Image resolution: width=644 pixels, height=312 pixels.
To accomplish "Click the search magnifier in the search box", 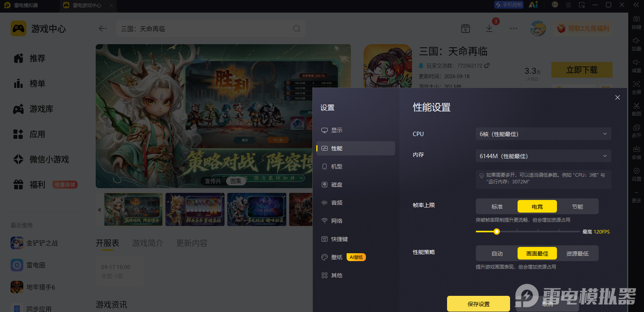I will pyautogui.click(x=297, y=28).
